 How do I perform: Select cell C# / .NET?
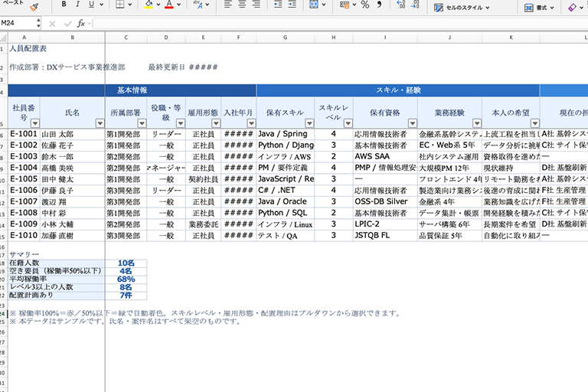(286, 191)
